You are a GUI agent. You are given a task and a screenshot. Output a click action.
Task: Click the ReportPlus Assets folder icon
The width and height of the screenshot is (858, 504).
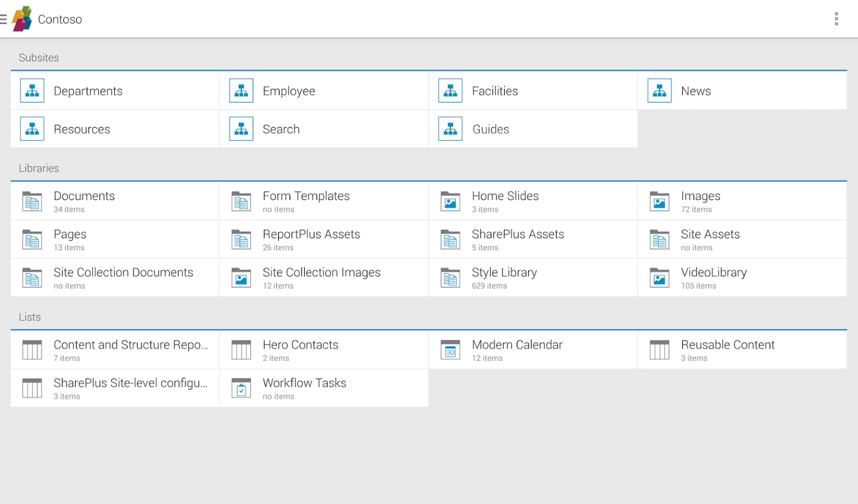[241, 239]
